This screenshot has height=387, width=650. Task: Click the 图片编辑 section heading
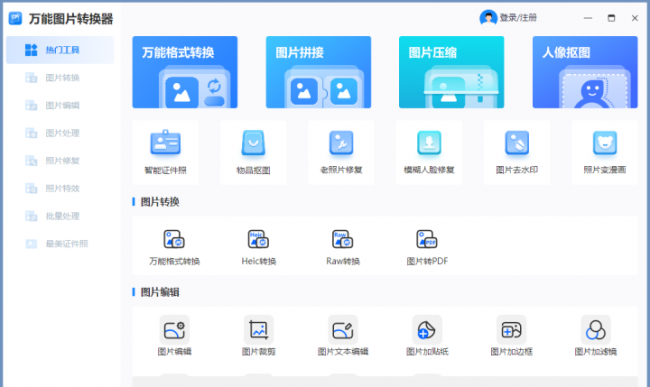[160, 292]
